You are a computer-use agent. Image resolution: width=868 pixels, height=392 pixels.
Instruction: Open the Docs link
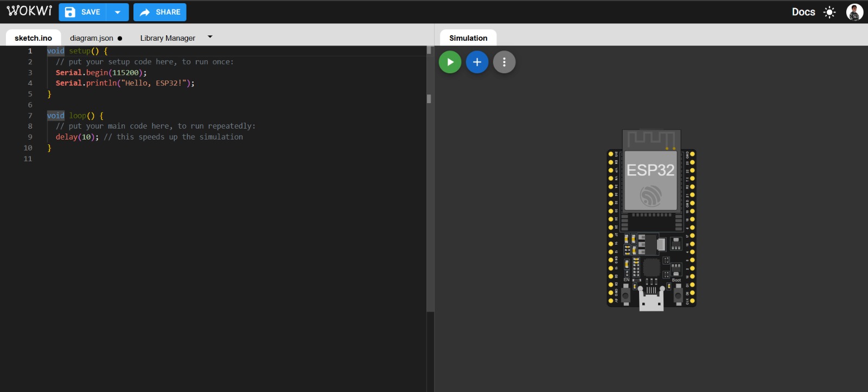tap(803, 12)
